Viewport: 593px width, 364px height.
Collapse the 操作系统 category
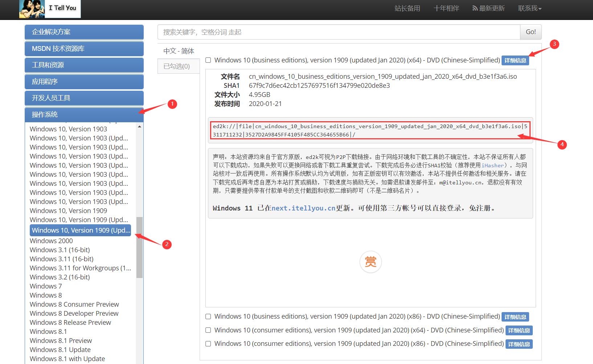84,114
